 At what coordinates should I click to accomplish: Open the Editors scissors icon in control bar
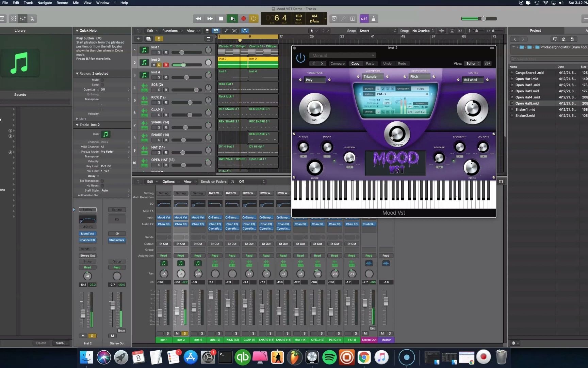[x=32, y=19]
